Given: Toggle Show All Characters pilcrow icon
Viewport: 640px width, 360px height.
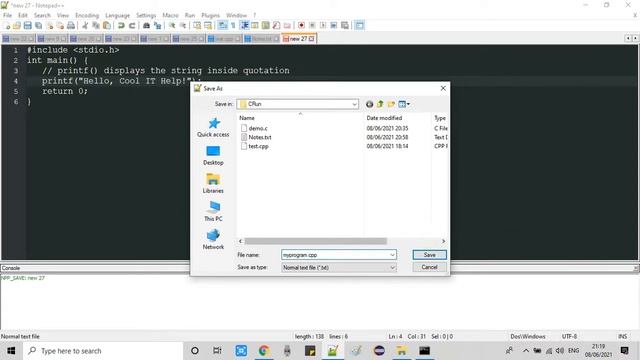Looking at the screenshot, I should (233, 25).
